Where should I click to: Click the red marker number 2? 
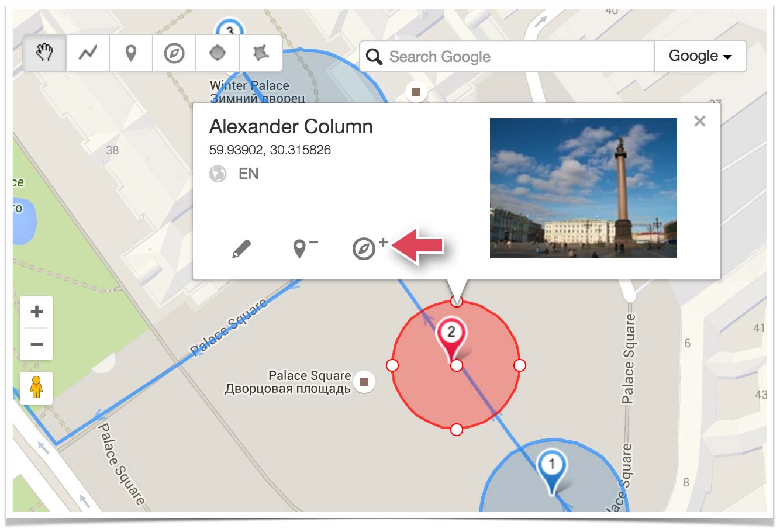click(451, 337)
